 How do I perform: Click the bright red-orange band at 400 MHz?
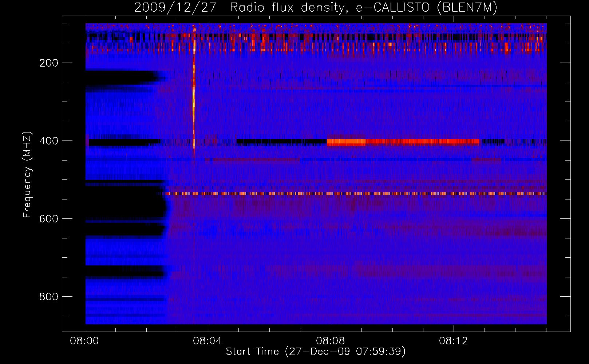[x=403, y=142]
